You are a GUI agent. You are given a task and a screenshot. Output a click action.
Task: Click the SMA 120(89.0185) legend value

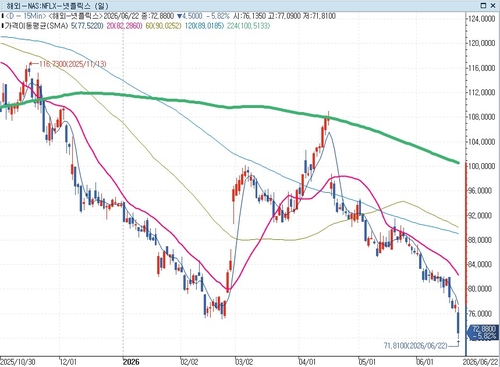pos(204,26)
